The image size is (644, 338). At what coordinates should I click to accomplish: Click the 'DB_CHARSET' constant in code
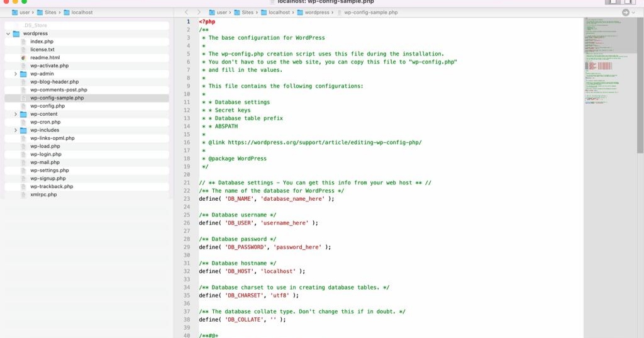coord(244,295)
